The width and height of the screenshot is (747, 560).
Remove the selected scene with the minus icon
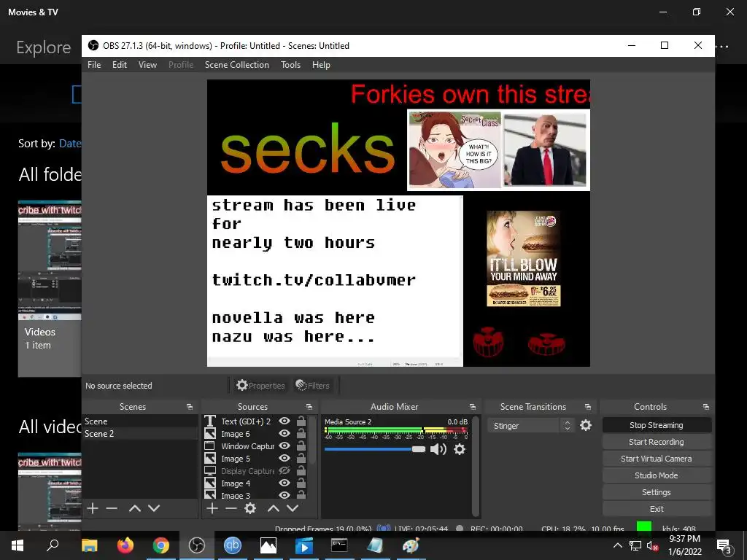point(112,508)
